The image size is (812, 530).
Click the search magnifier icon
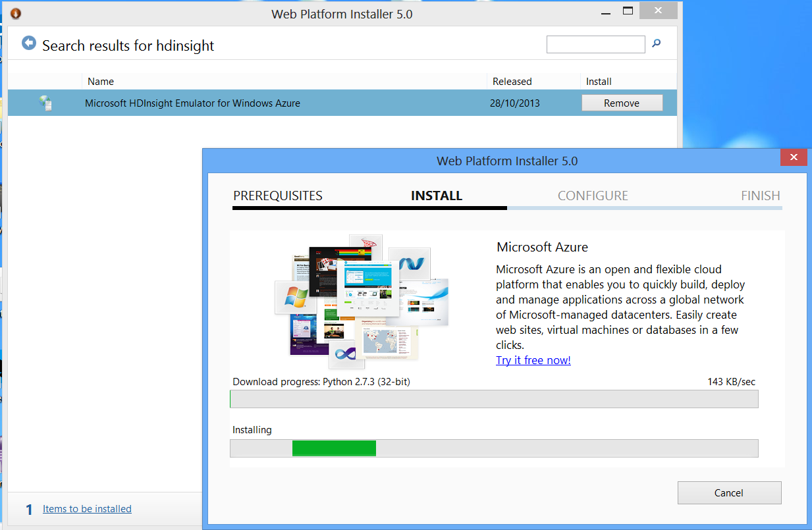tap(656, 43)
